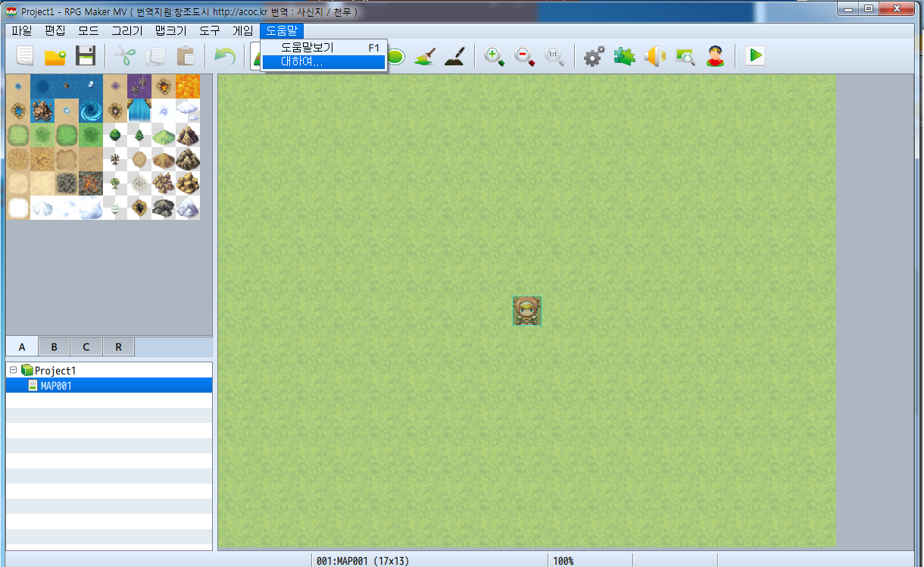
Task: Click the 100% zoom status text
Action: (563, 561)
